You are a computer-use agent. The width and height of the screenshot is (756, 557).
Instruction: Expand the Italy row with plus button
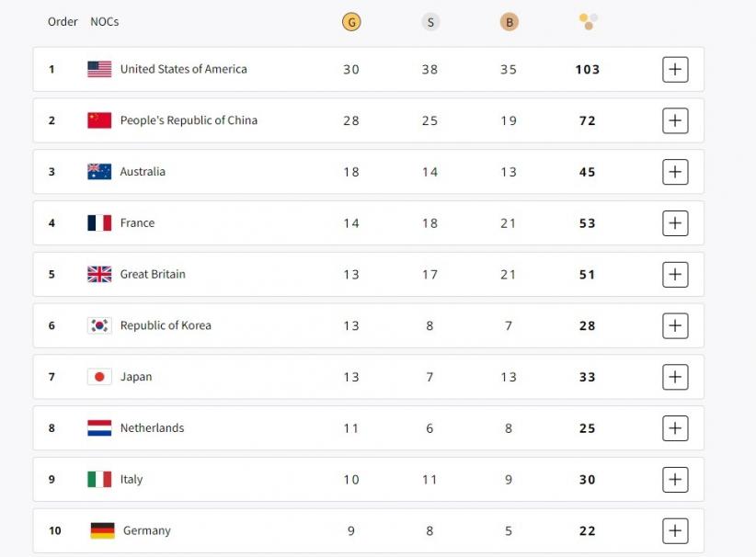(675, 480)
